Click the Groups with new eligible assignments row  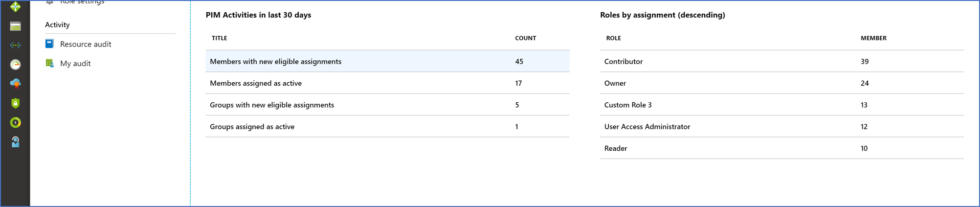tap(272, 105)
